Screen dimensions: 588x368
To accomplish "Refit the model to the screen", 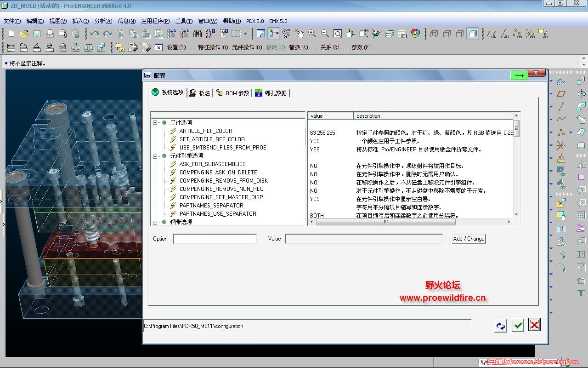I will 338,34.
